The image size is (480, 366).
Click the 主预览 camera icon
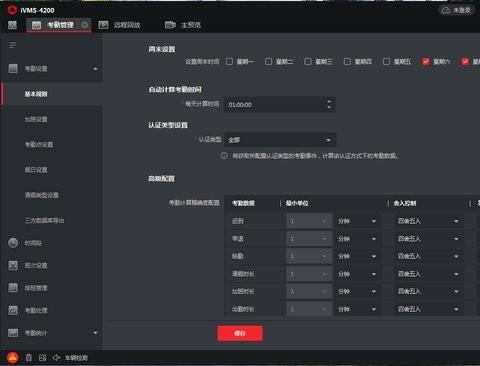click(x=170, y=25)
